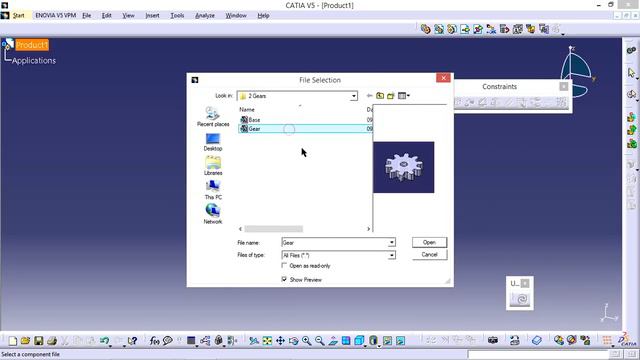Viewport: 640px width, 360px height.
Task: Go to This PC shortcut in dialog
Action: 213,190
